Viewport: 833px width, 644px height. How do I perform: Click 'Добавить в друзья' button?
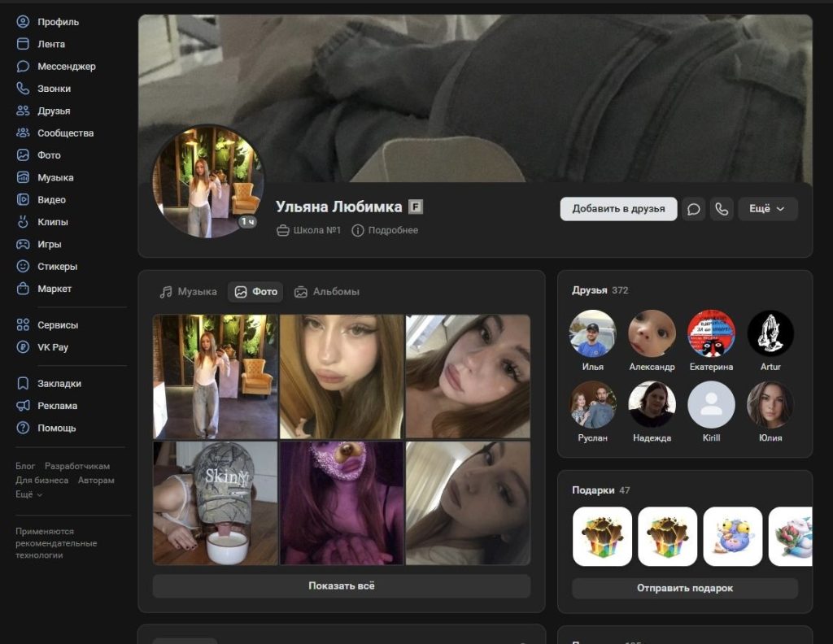(618, 209)
